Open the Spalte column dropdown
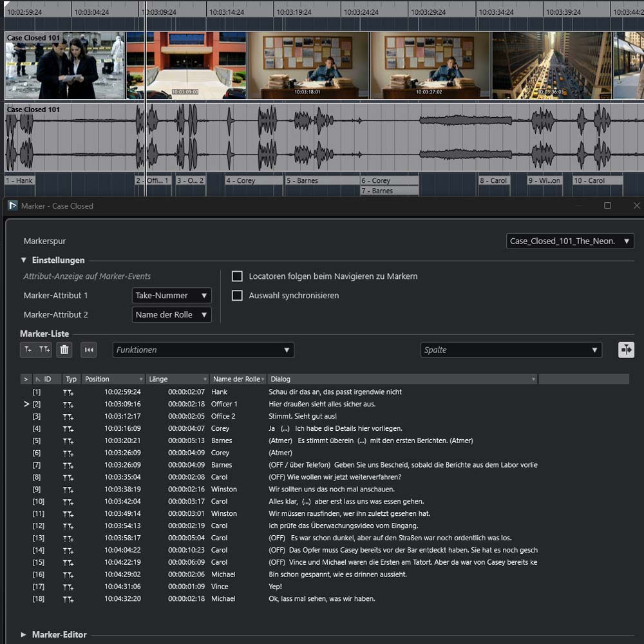Viewport: 644px width, 644px height. (x=511, y=350)
